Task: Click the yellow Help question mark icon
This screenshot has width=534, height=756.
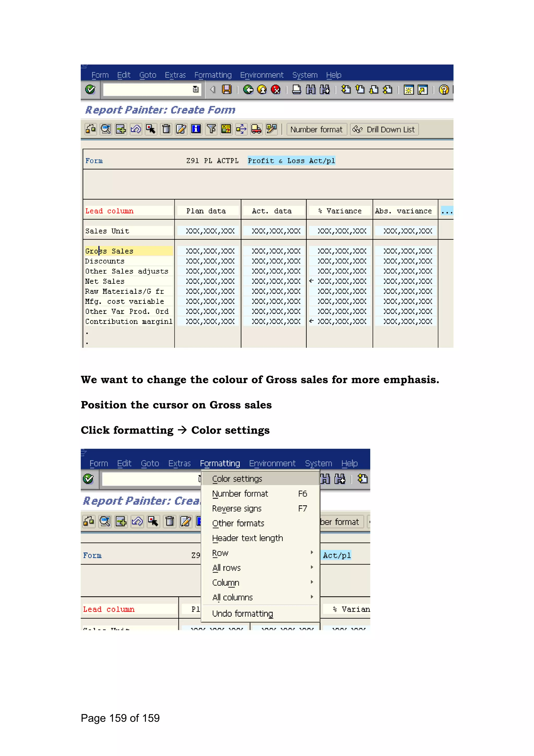Action: [444, 89]
